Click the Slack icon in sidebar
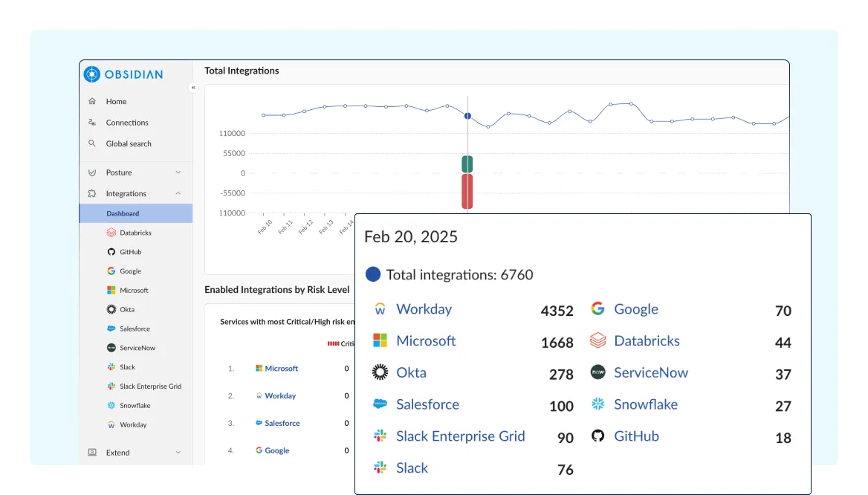 [x=111, y=367]
